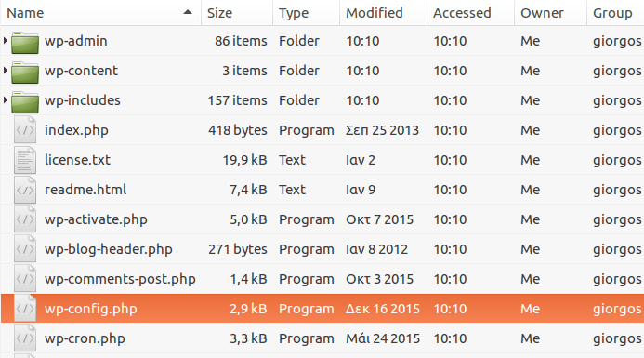
Task: Click the 'Μάι 24 2015' modified date
Action: [x=383, y=338]
